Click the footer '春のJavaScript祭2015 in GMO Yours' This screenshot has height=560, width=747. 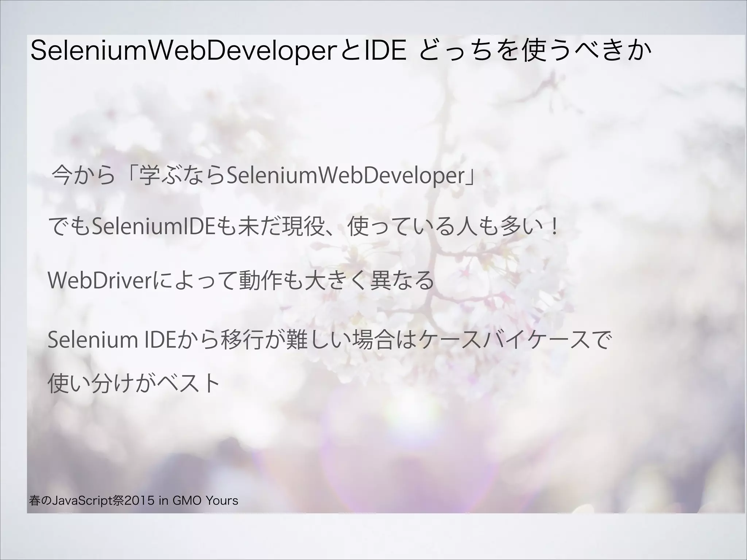pyautogui.click(x=133, y=501)
